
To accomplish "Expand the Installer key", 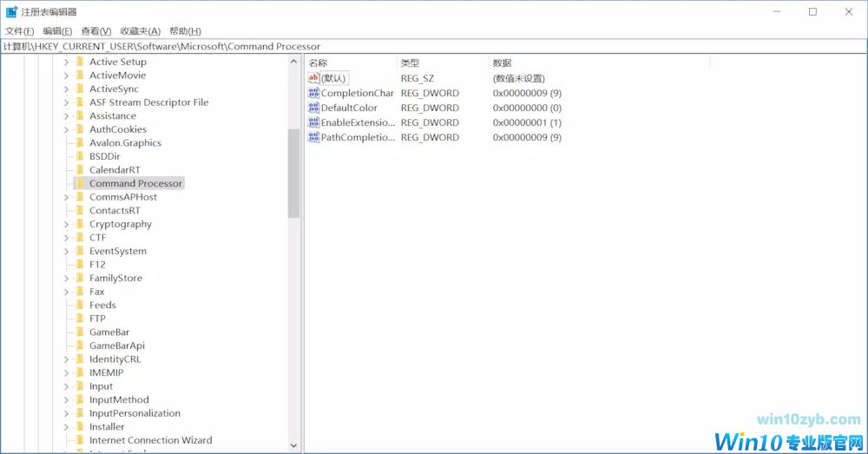I will 67,427.
